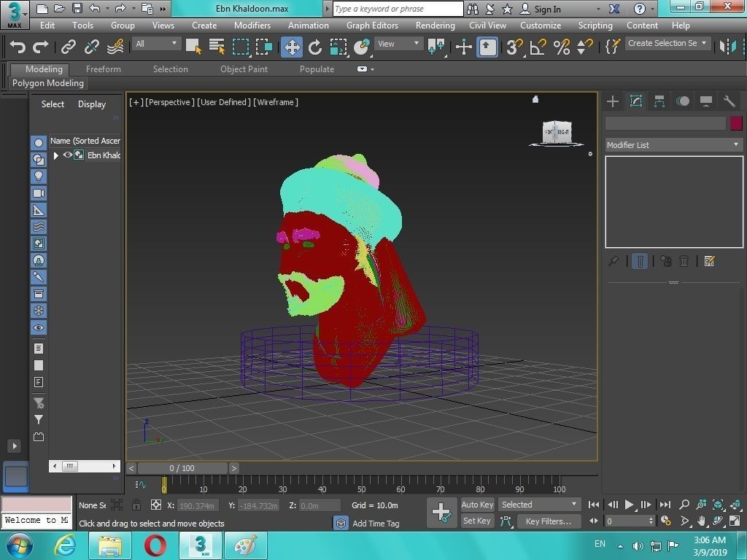Screen dimensions: 747x560
Task: Open the Modifier List dropdown
Action: 673,145
